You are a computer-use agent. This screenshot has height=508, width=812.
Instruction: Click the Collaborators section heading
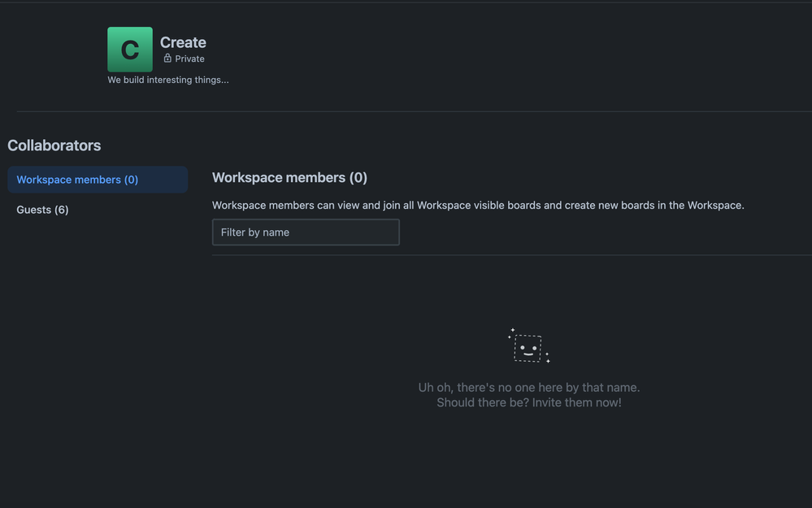pos(54,145)
